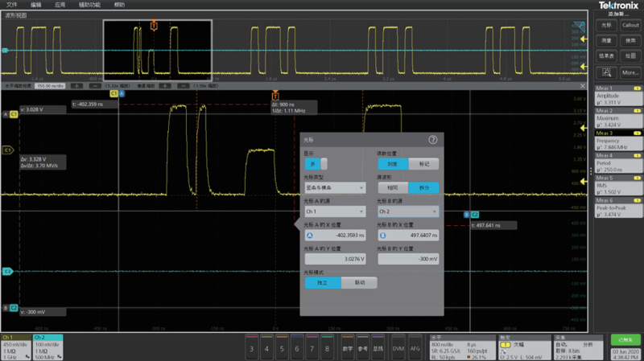644x361 pixels.
Task: Expand the Cursor A source Ch 1 dropdown
Action: point(333,211)
